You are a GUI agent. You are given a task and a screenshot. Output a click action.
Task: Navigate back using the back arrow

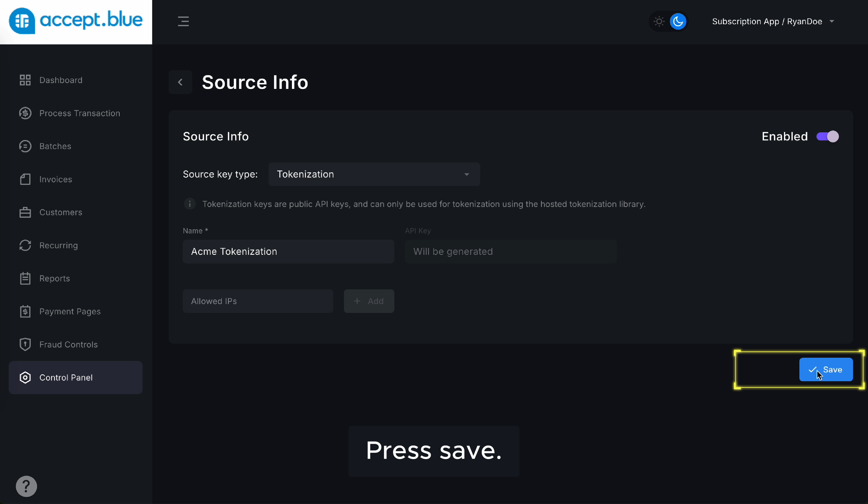point(181,82)
